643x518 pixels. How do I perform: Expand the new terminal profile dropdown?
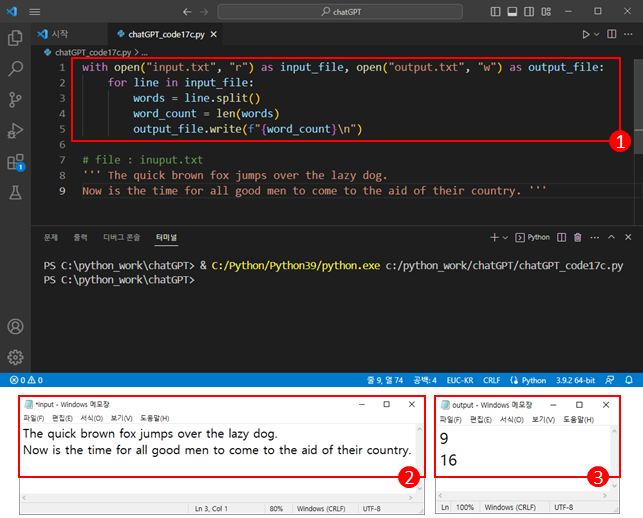click(x=505, y=237)
